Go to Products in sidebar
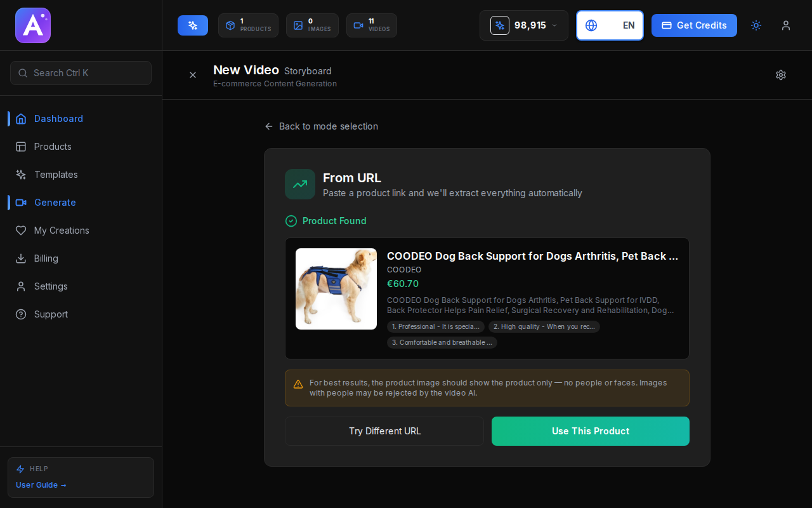 coord(53,147)
